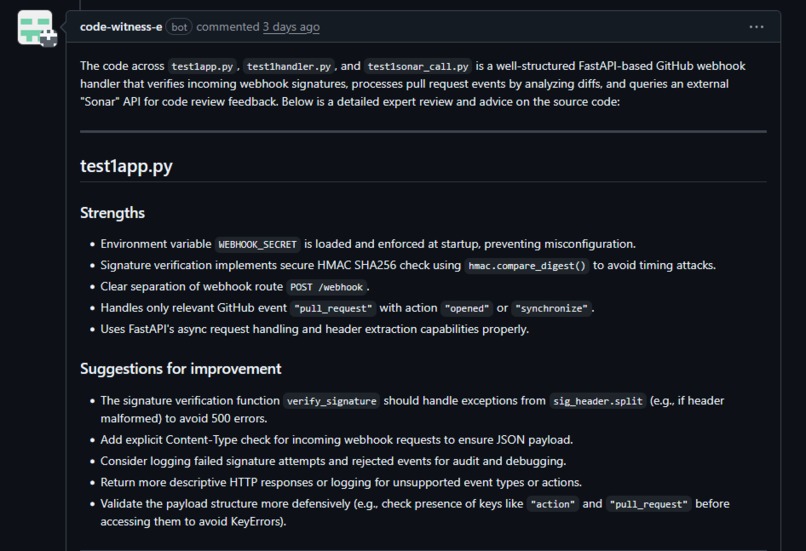Click the test1handler.py inline code
Image resolution: width=806 pixels, height=551 pixels.
coord(288,66)
